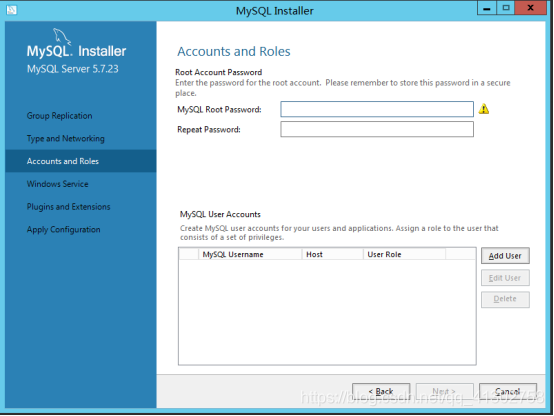Click the Add User button

(505, 256)
